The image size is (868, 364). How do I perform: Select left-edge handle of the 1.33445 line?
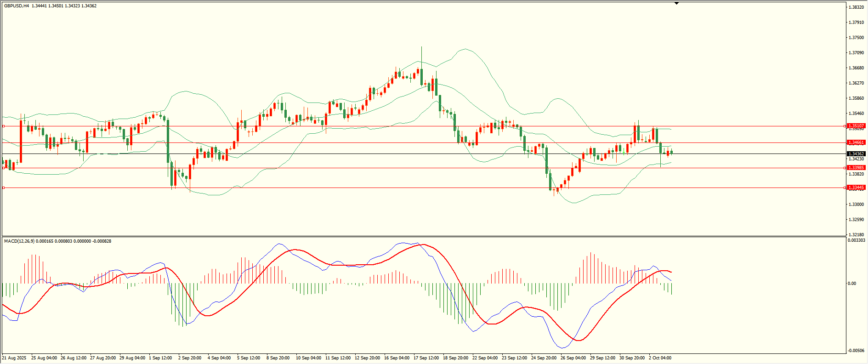click(x=4, y=188)
